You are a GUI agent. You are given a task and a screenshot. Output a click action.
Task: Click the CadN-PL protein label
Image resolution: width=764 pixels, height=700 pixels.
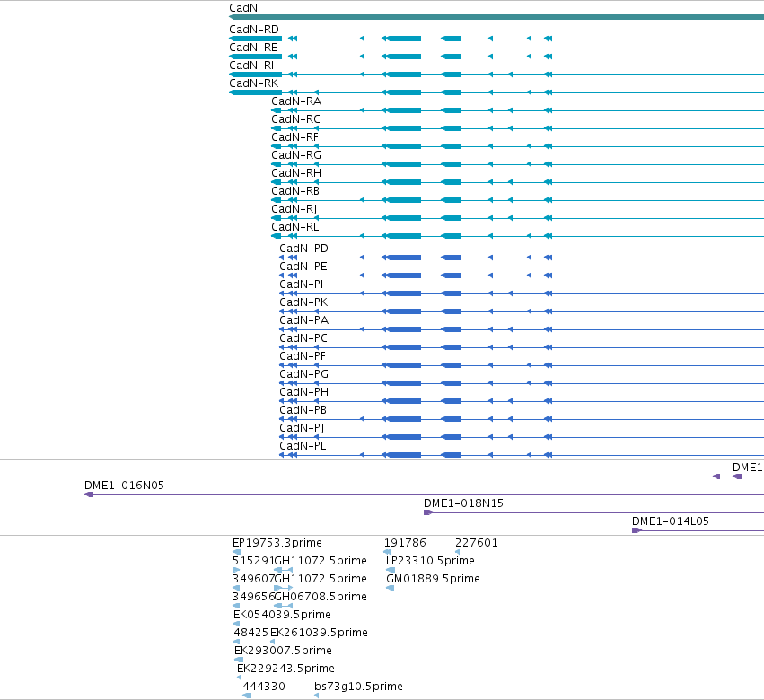point(303,446)
